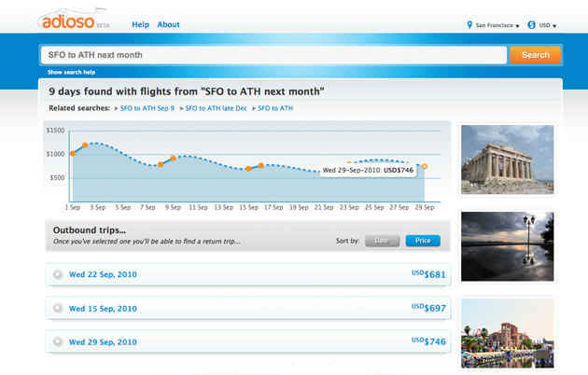Sort outbound trips by Price
Screen dimensions: 588x375
(x=422, y=241)
